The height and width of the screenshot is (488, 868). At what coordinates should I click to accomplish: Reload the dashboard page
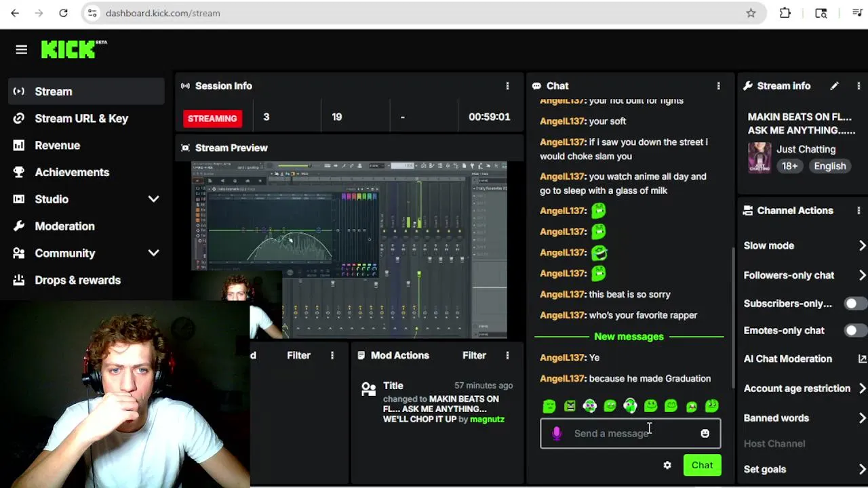point(63,13)
